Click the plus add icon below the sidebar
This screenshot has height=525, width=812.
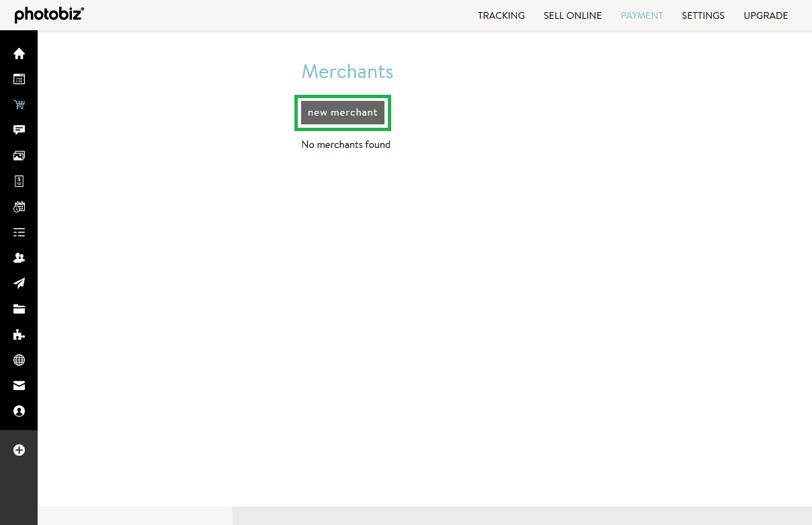click(19, 450)
